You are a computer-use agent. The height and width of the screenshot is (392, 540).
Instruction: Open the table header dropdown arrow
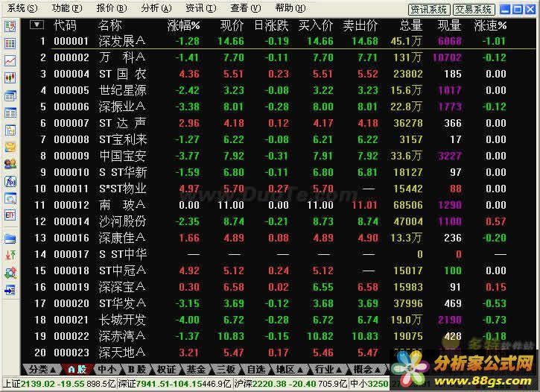coord(36,25)
